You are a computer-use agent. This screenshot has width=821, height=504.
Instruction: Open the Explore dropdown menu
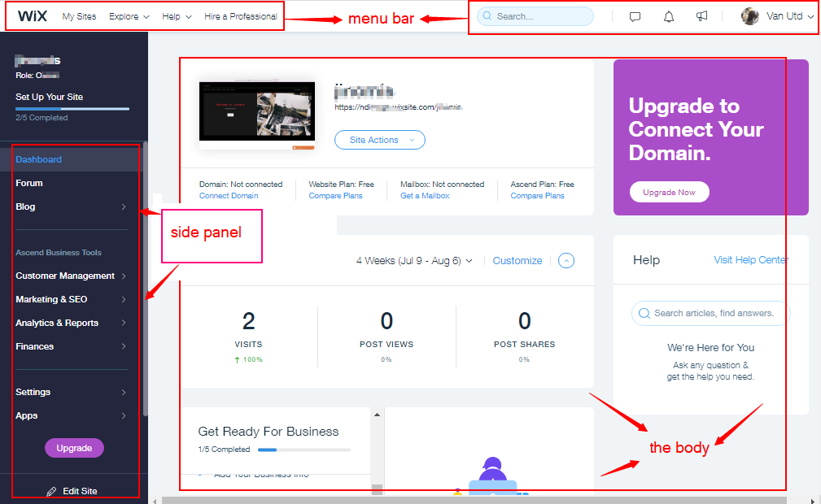[129, 16]
